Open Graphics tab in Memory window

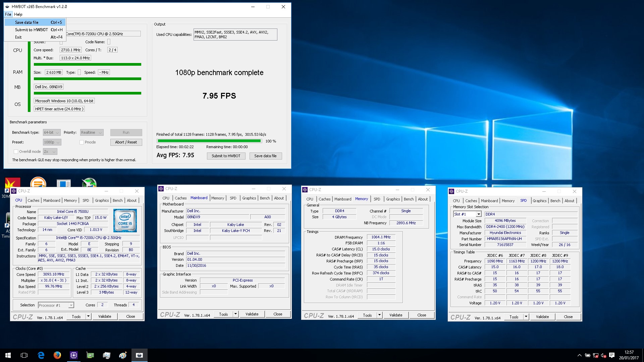pyautogui.click(x=393, y=199)
